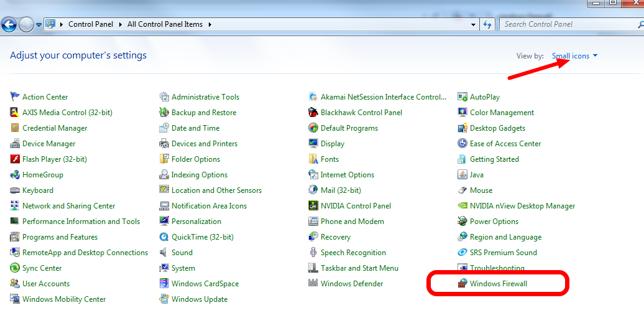Refresh the Control Panel view
Image resolution: width=644 pixels, height=318 pixels.
[x=487, y=24]
